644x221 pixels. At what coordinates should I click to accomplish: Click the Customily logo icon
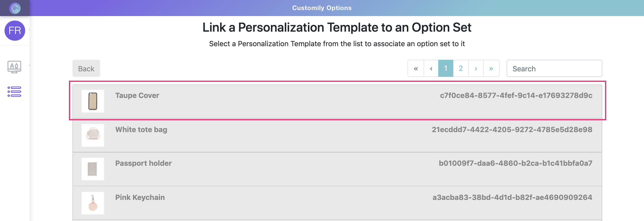[15, 8]
